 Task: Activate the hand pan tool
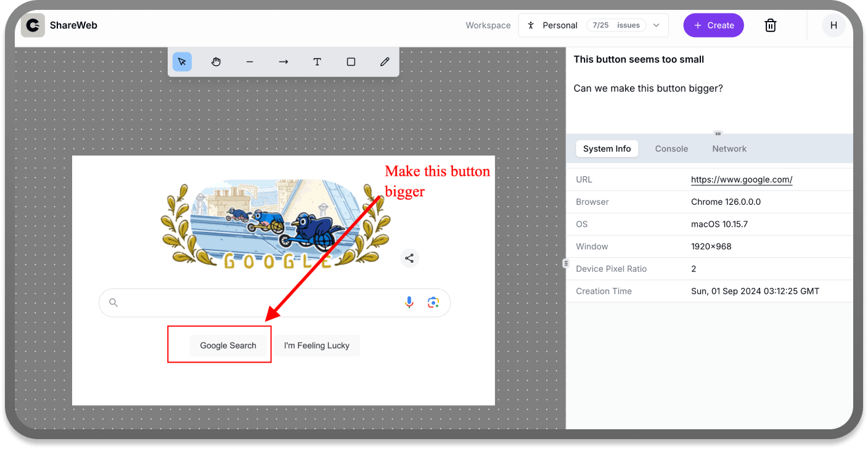point(216,62)
